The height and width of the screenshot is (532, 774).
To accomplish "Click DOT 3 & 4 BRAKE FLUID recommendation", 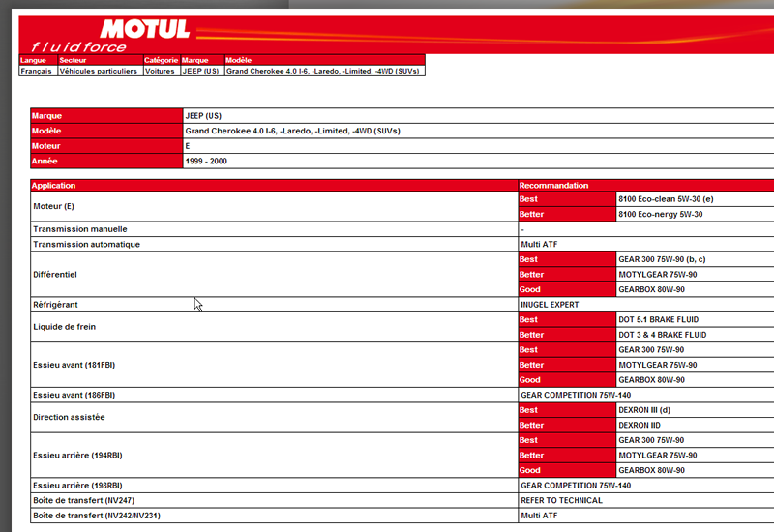I will point(663,335).
